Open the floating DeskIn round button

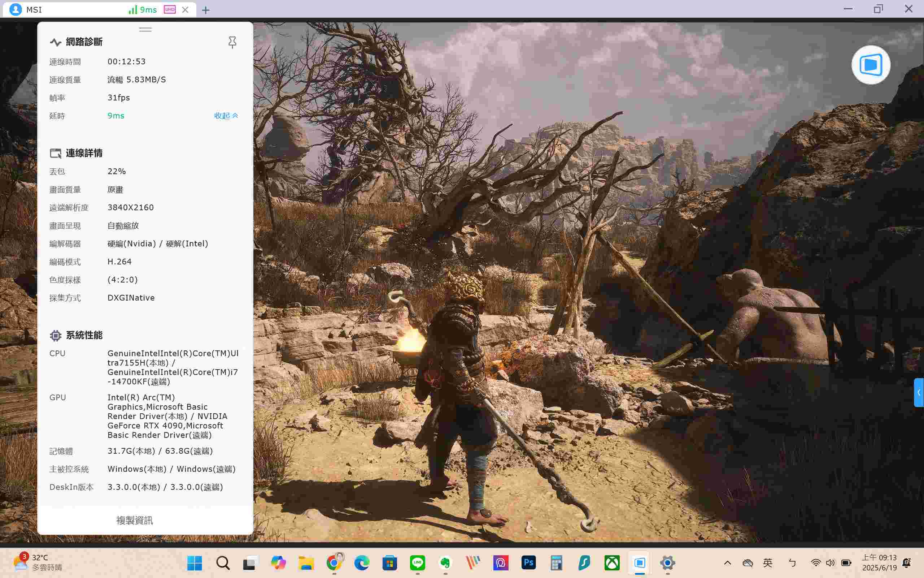click(871, 65)
